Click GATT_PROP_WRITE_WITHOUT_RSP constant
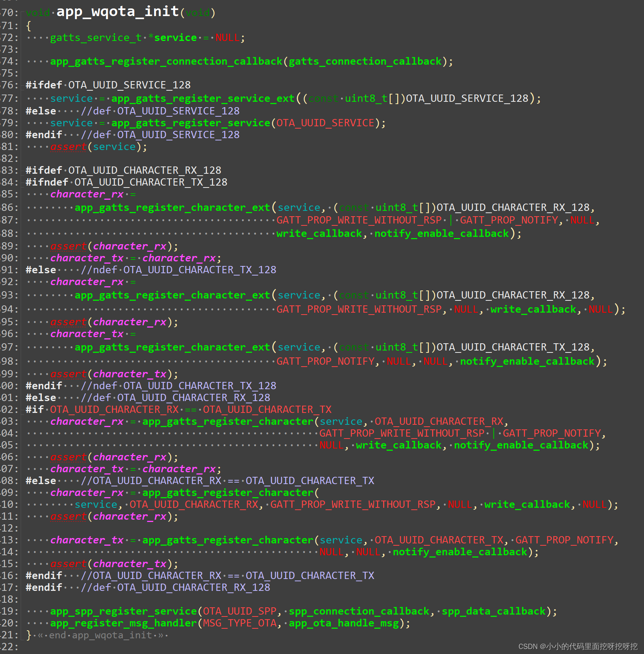The image size is (644, 654). point(359,220)
